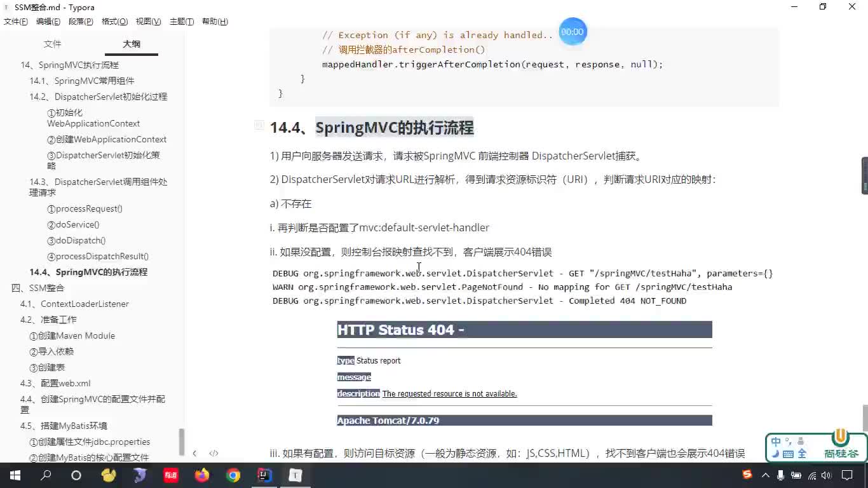The width and height of the screenshot is (868, 488).
Task: Go to outline item 14.1、SpringMVC常用组件
Action: pos(81,81)
